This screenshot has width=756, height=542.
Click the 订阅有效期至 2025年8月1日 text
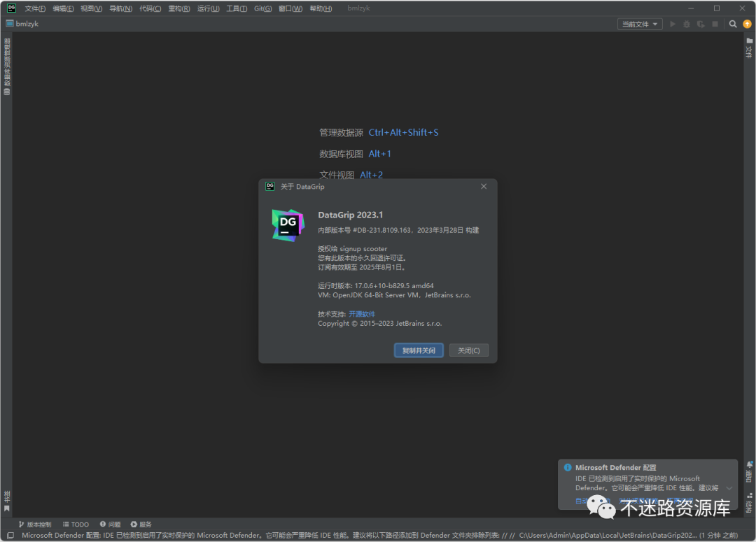(362, 267)
